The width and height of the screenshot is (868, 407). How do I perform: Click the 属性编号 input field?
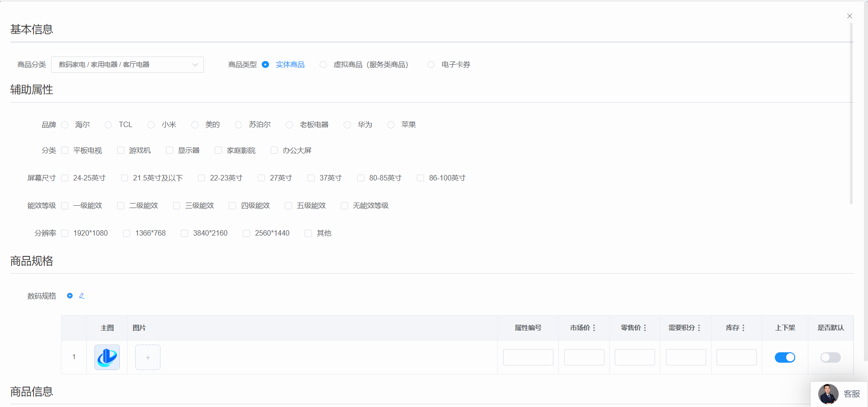(x=528, y=357)
